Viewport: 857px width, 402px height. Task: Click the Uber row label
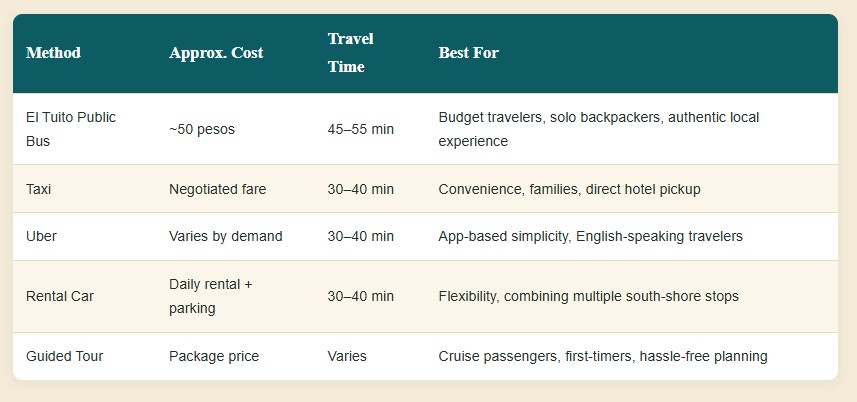(x=41, y=236)
